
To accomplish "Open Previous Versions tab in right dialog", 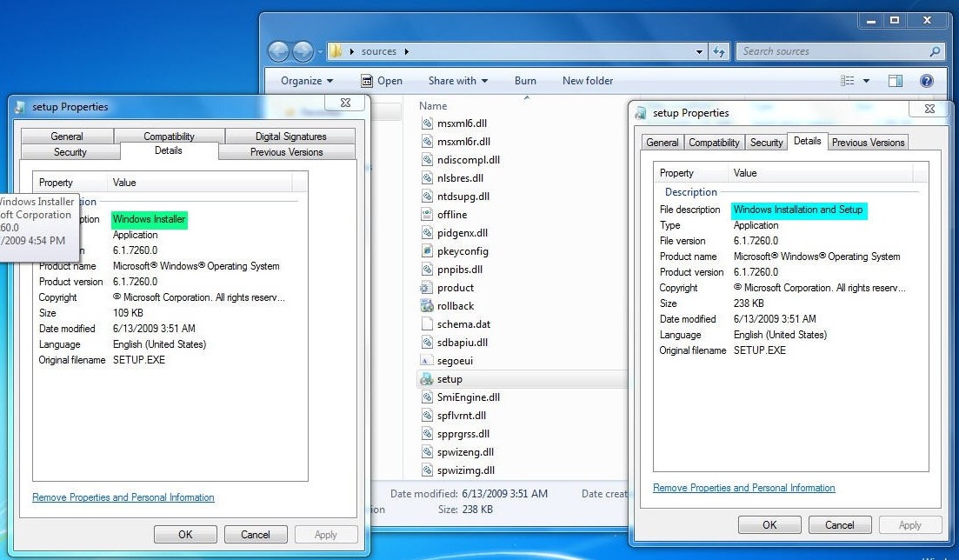I will [x=868, y=143].
